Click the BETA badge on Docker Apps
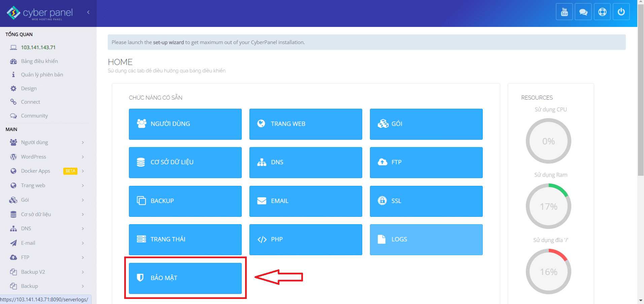Viewport: 644px width, 304px height. coord(70,171)
